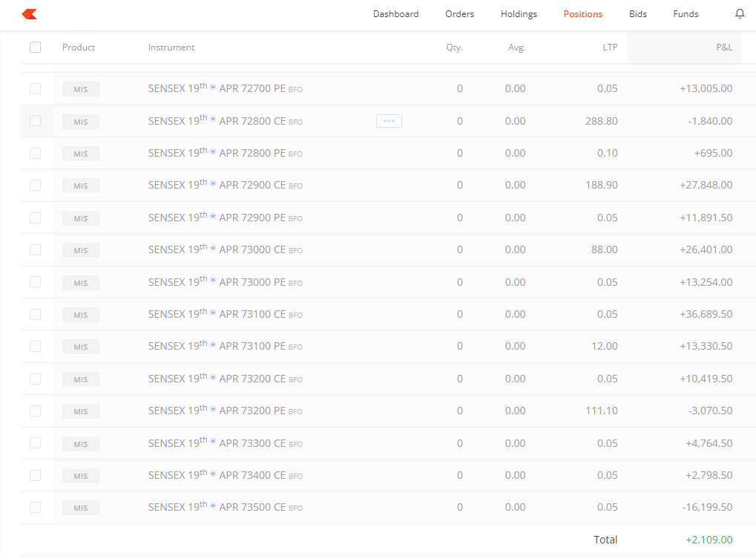Open the Orders page
756x559 pixels.
(459, 13)
